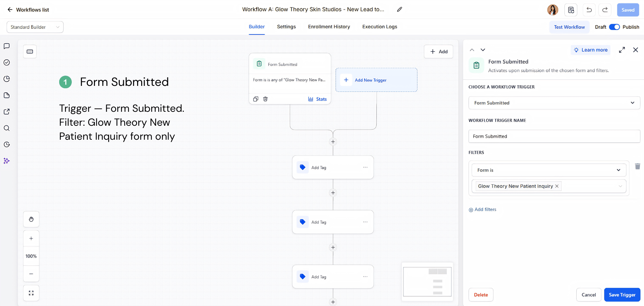Image resolution: width=644 pixels, height=306 pixels.
Task: Go to the next step with the down chevron
Action: pyautogui.click(x=483, y=50)
